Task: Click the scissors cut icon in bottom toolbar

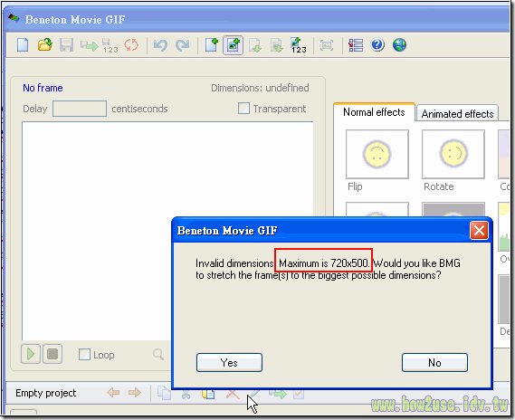Action: coord(186,394)
